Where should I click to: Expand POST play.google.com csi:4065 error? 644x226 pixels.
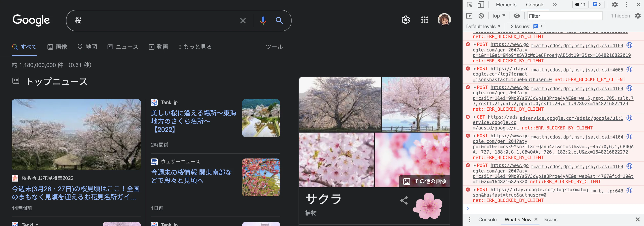click(474, 69)
